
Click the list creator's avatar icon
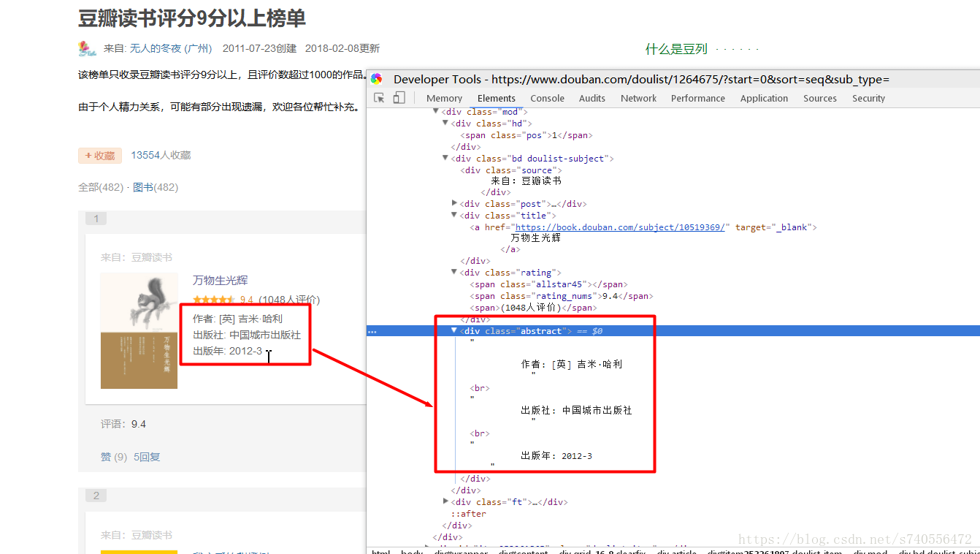pos(88,48)
